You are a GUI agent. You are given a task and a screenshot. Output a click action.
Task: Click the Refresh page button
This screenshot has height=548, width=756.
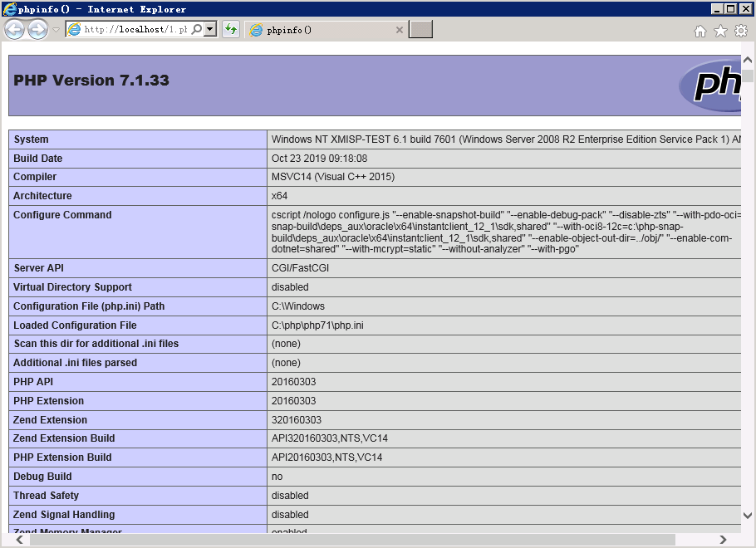(231, 30)
